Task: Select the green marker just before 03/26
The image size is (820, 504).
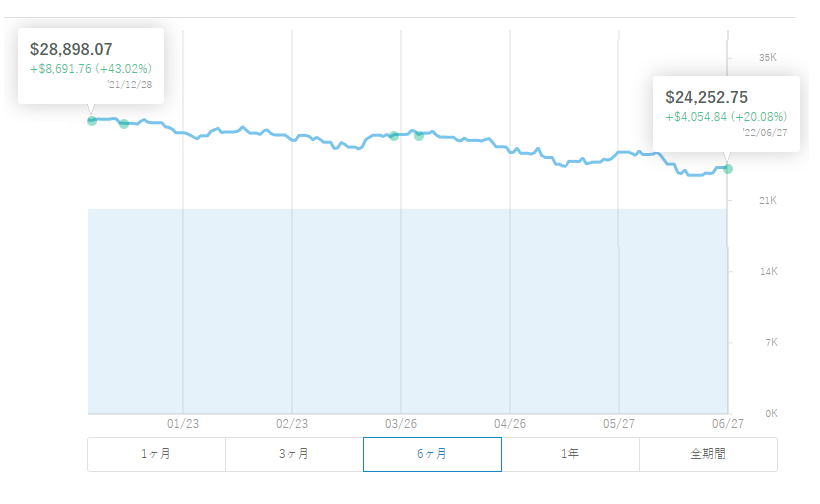Action: 394,136
